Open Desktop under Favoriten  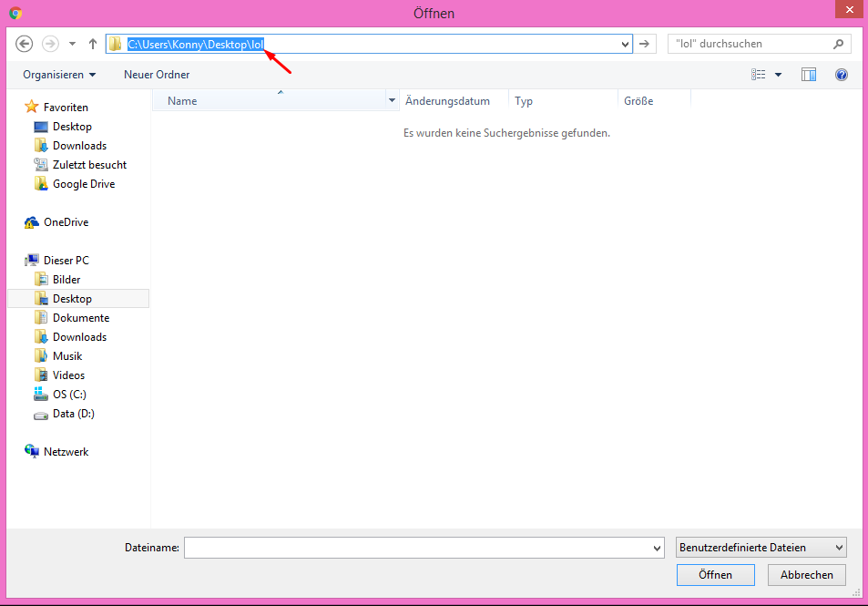click(x=72, y=127)
